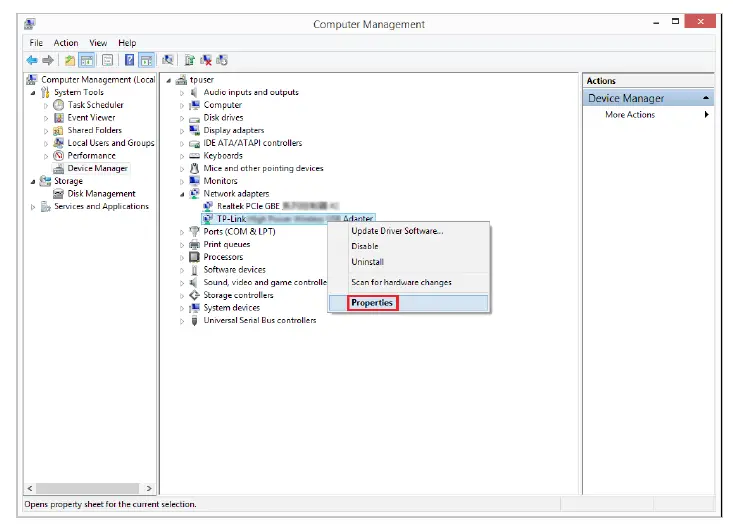Click the Display adapters icon

194,130
